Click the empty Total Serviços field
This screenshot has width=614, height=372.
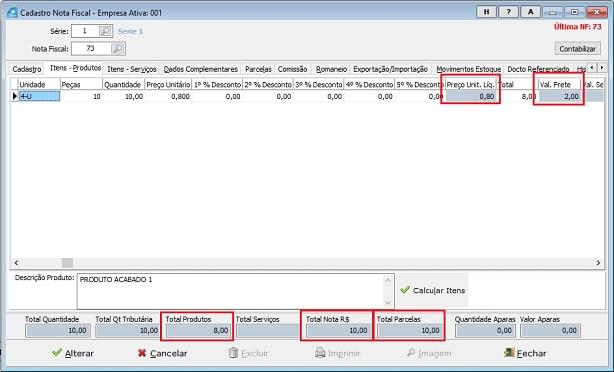pyautogui.click(x=268, y=331)
